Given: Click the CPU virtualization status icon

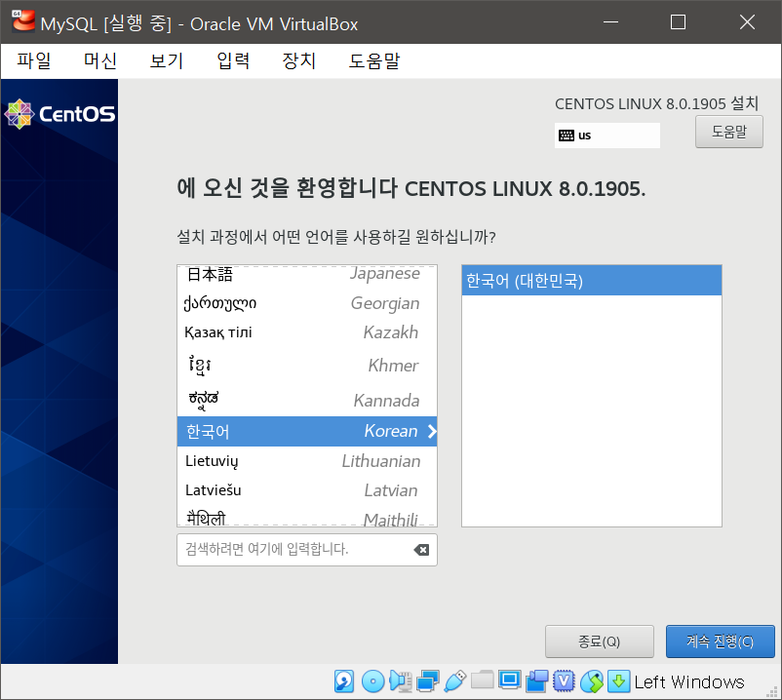Looking at the screenshot, I should (x=564, y=681).
